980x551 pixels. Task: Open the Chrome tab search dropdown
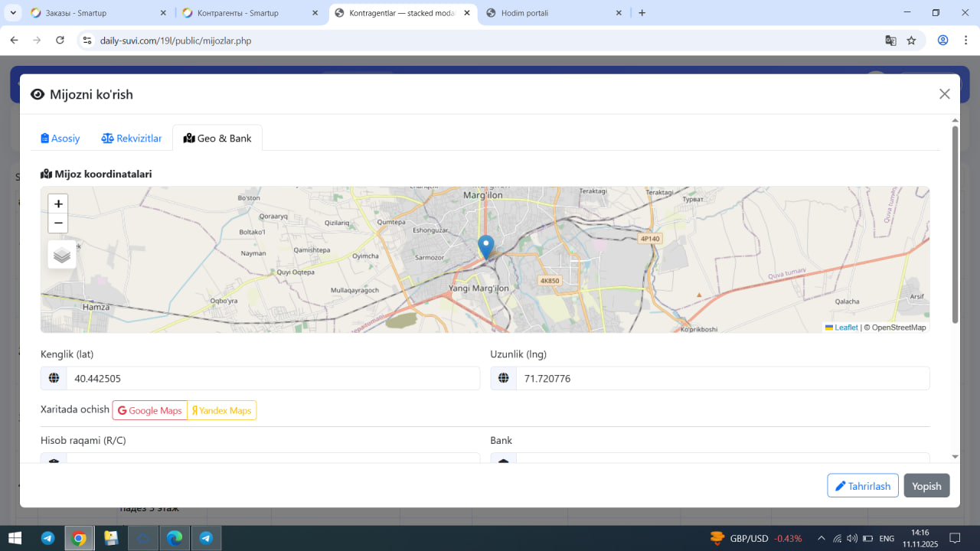14,13
